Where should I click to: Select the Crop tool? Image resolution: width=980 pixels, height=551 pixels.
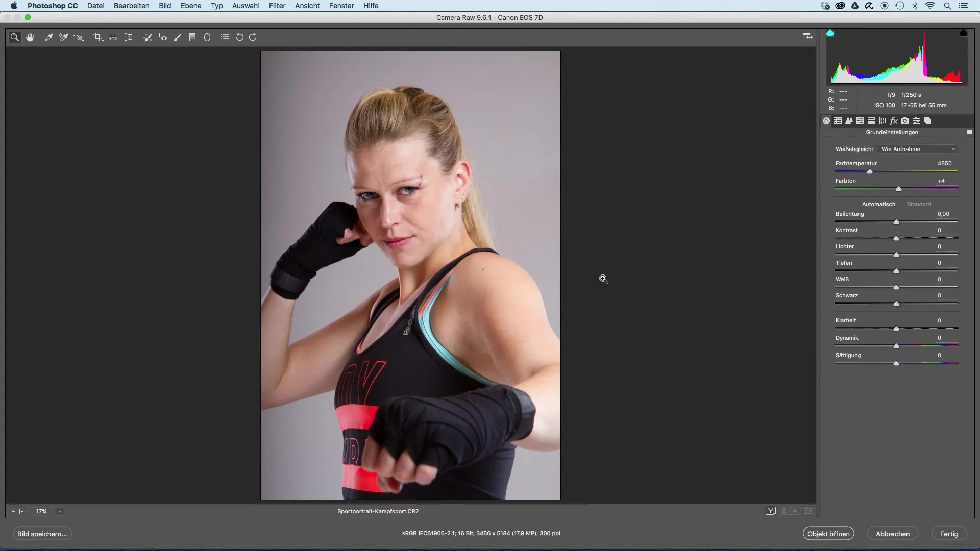pyautogui.click(x=97, y=37)
